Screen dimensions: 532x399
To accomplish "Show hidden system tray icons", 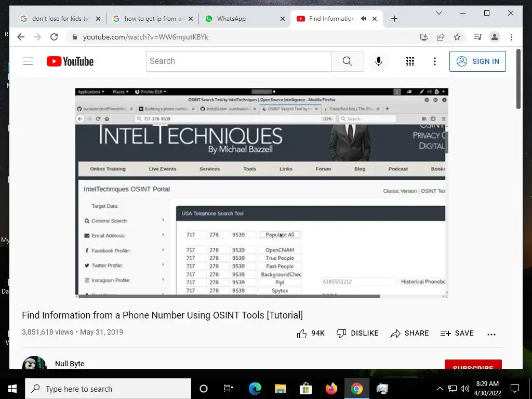I will click(x=440, y=389).
